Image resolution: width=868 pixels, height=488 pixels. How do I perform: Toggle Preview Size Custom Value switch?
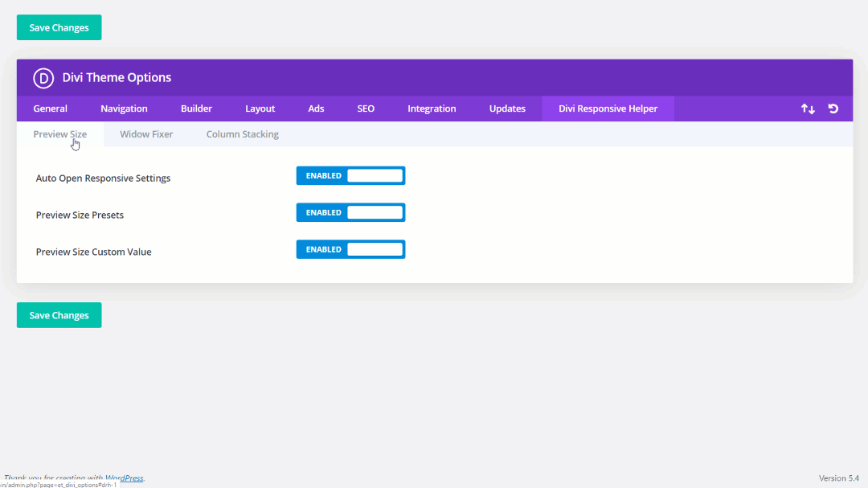click(x=350, y=249)
